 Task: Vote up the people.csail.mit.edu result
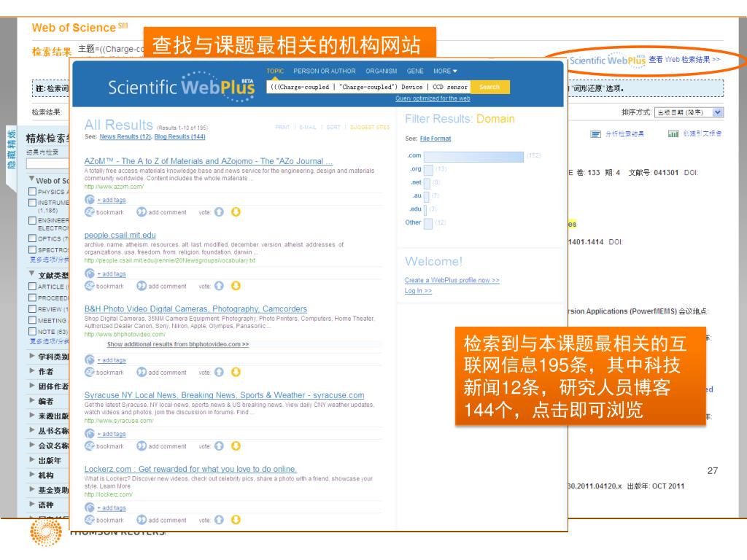pyautogui.click(x=219, y=286)
